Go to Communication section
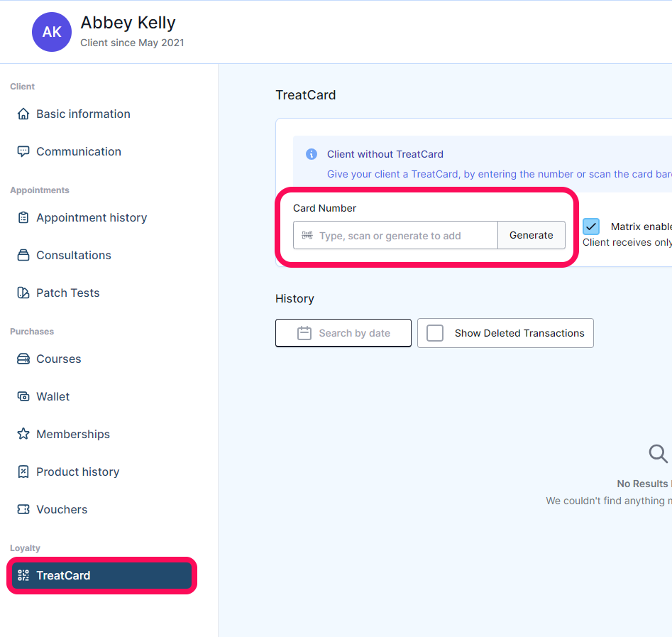This screenshot has height=637, width=672. 102,151
